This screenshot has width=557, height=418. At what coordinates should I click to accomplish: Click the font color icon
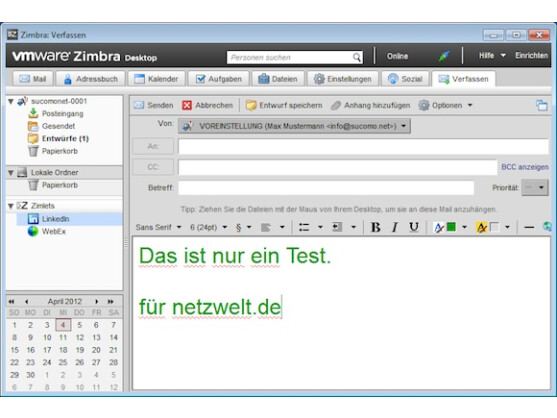pyautogui.click(x=439, y=227)
